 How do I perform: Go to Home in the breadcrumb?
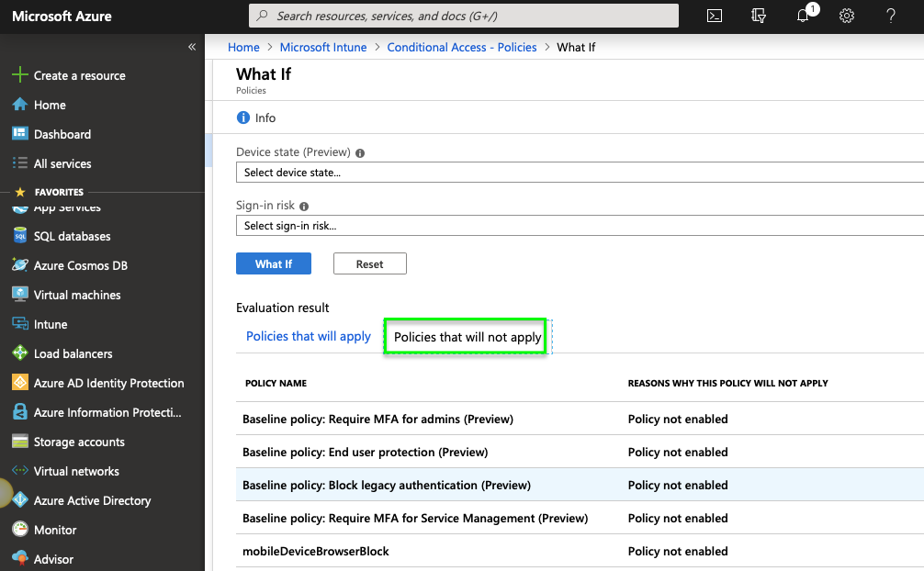point(243,47)
